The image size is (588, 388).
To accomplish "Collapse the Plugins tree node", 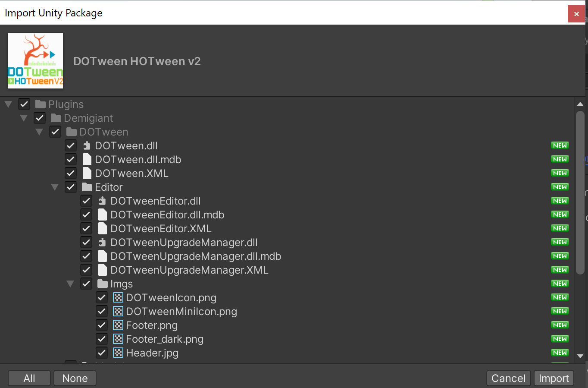I will [8, 104].
